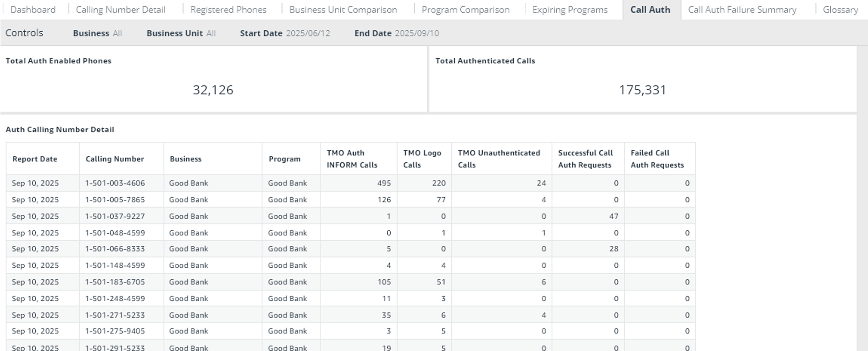
Task: View Call Auth Failure Summary tab
Action: tap(742, 10)
